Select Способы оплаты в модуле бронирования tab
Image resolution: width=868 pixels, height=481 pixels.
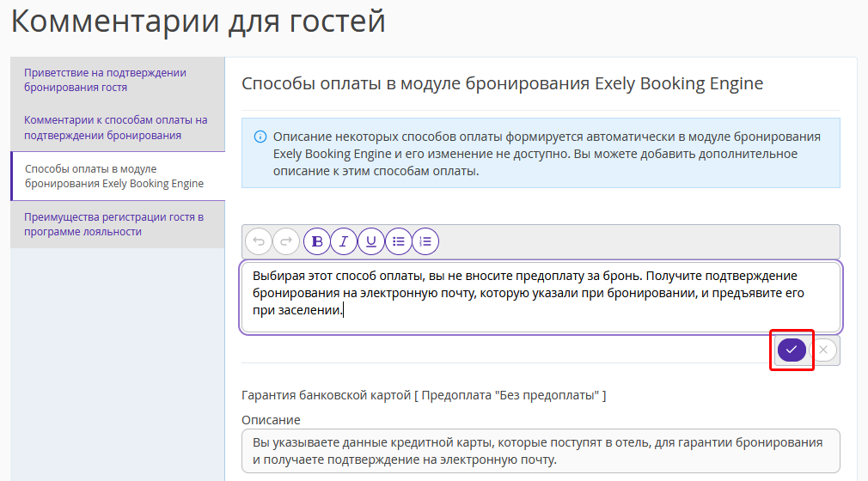click(x=118, y=176)
